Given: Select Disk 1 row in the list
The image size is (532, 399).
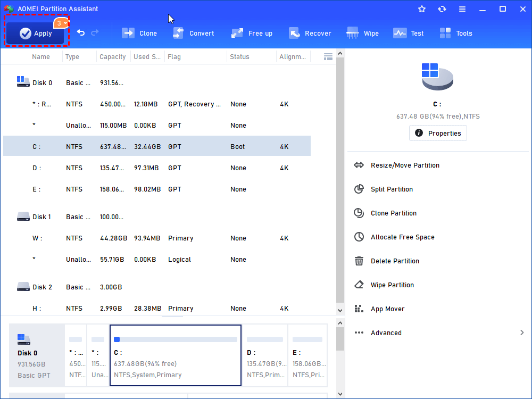Looking at the screenshot, I should (x=157, y=217).
